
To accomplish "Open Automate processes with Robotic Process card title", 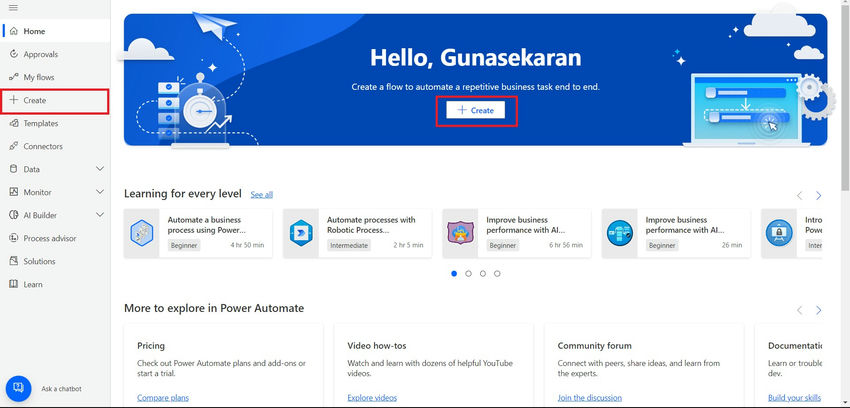I will point(371,225).
